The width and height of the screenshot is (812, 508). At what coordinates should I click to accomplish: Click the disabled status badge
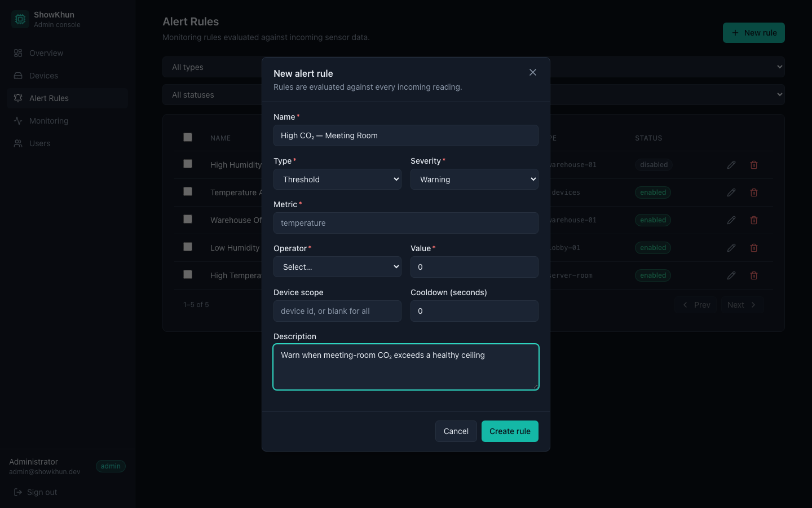pos(654,165)
